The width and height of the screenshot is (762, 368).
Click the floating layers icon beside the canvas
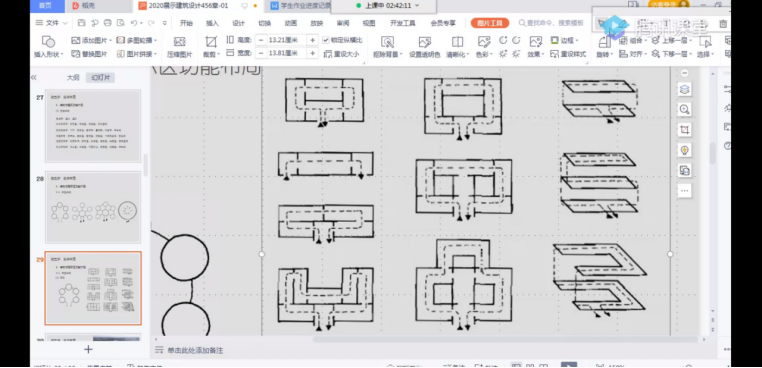(x=684, y=89)
